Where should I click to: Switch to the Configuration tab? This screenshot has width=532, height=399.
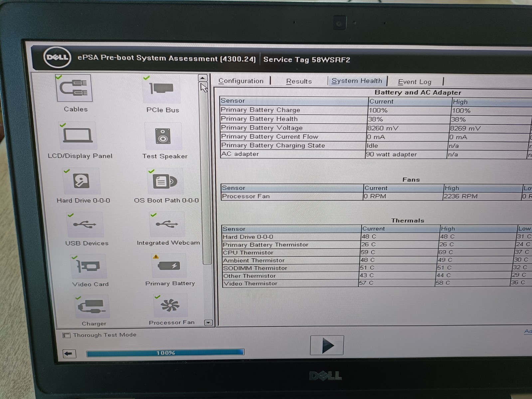241,81
